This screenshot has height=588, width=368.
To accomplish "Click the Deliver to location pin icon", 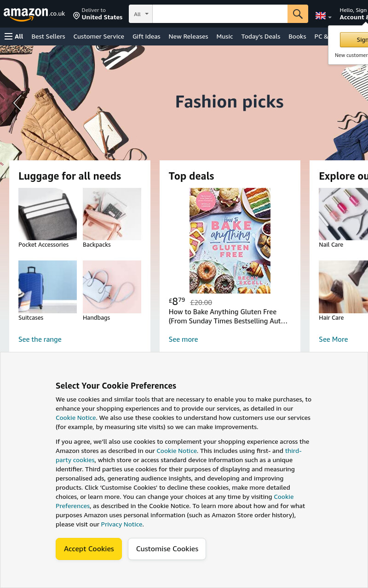I will (76, 16).
